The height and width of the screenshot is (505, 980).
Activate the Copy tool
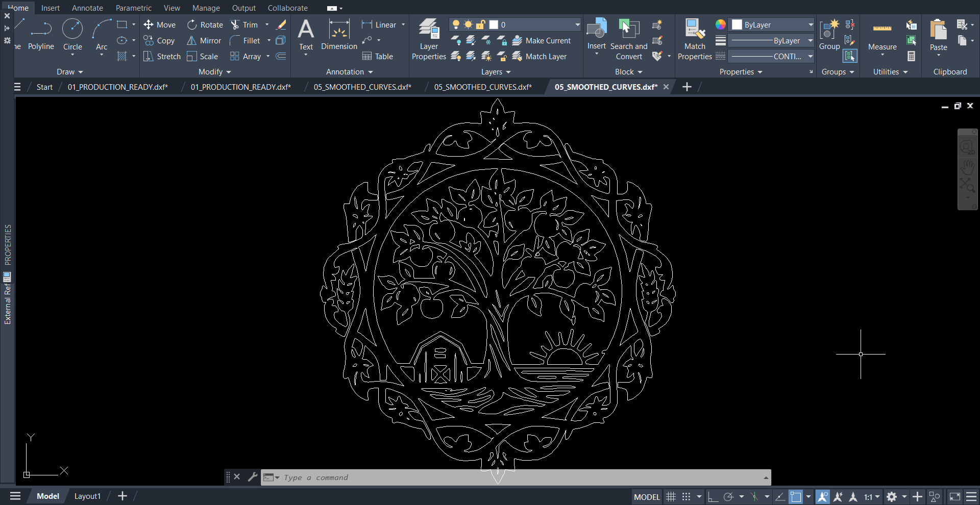(160, 41)
